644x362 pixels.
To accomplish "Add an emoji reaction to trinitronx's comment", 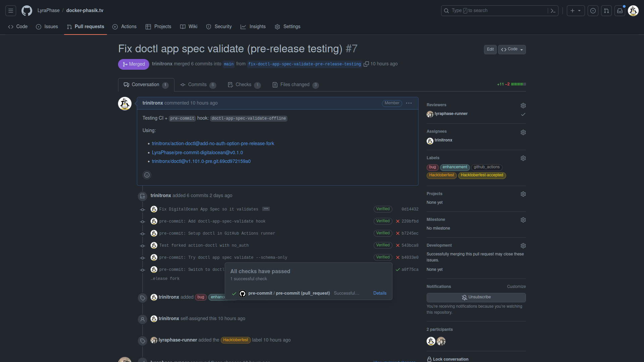I will click(x=147, y=175).
